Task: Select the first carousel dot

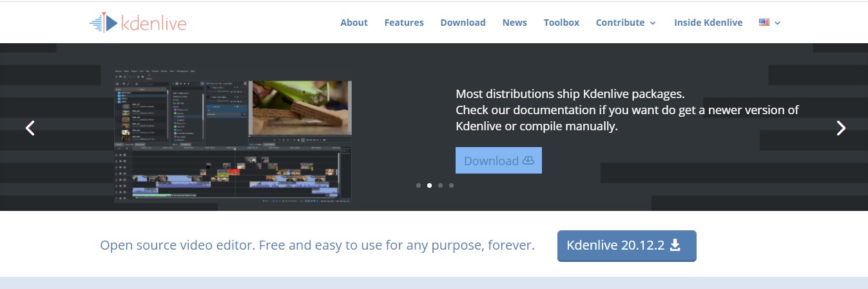Action: point(418,185)
